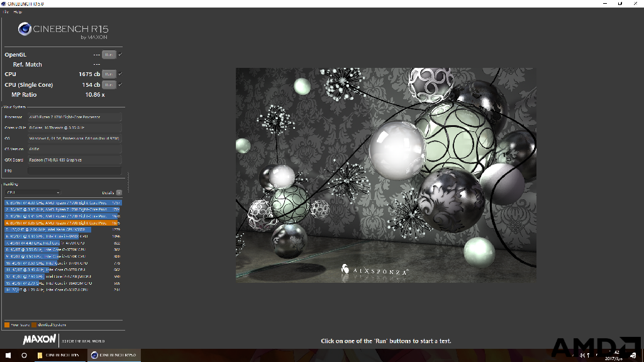Screen dimensions: 644x362
Task: Select ranking entry 3 Ryzen 7 result
Action: click(x=63, y=216)
